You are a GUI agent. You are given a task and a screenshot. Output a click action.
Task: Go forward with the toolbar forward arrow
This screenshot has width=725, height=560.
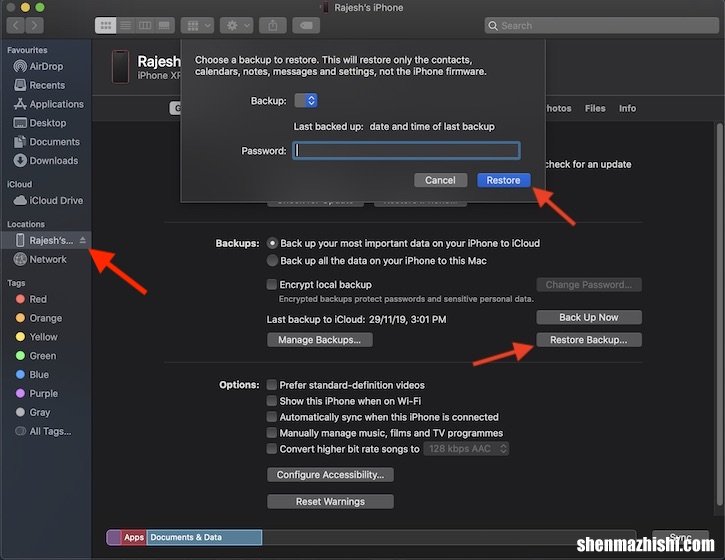click(x=35, y=25)
